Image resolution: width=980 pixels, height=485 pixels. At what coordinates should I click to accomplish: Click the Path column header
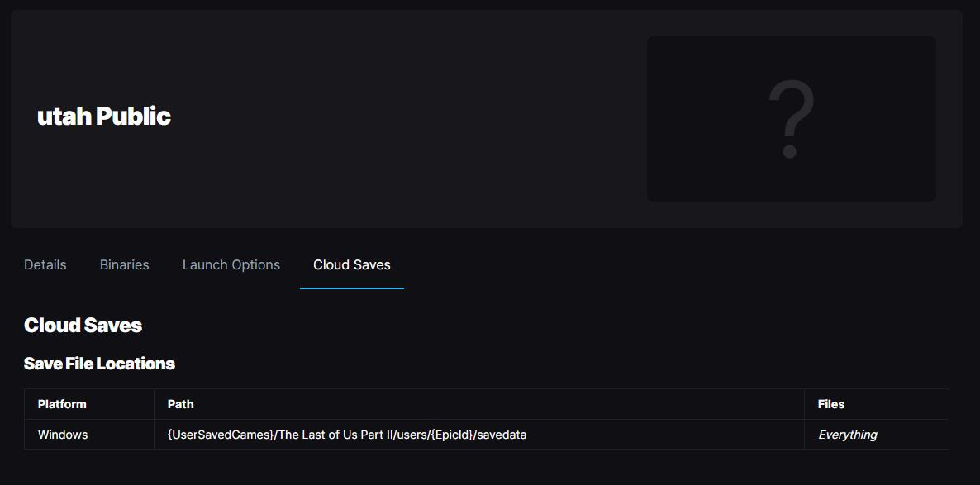180,404
